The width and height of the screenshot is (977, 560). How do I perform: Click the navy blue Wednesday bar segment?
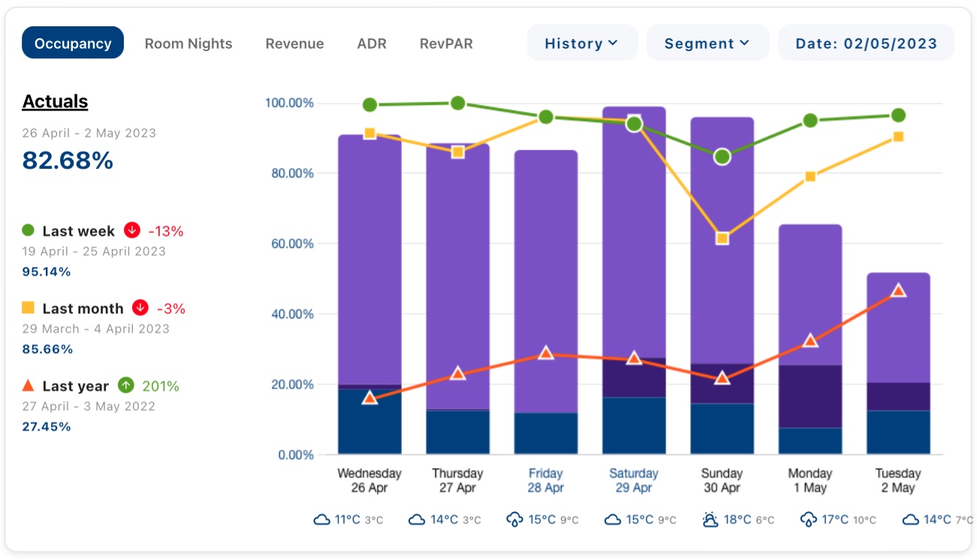pos(369,421)
